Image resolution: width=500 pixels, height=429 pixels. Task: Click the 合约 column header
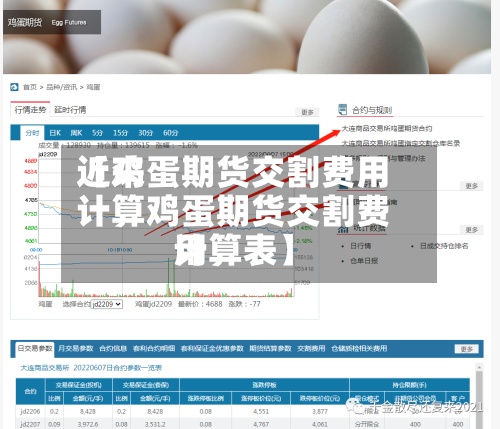click(x=30, y=391)
